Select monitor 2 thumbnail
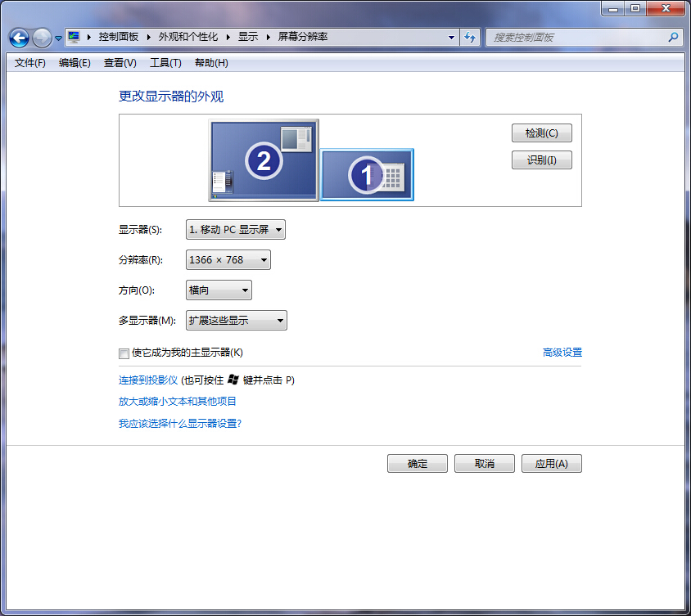The image size is (691, 616). click(264, 160)
